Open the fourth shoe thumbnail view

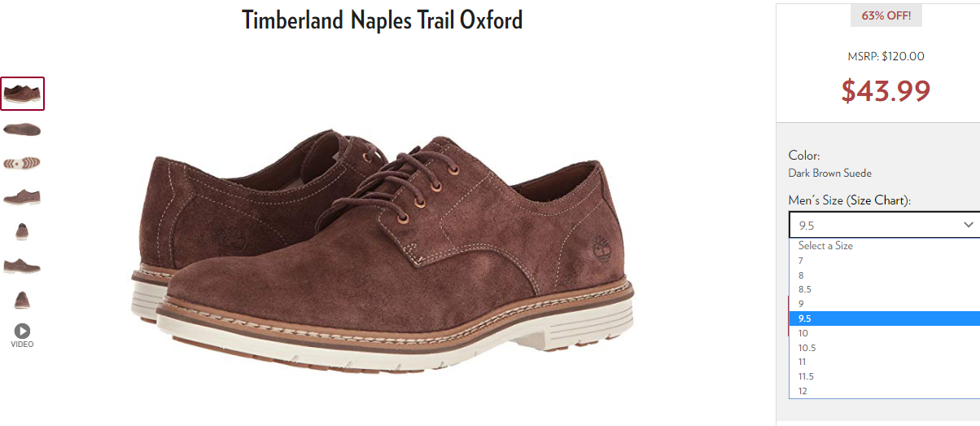pos(22,196)
